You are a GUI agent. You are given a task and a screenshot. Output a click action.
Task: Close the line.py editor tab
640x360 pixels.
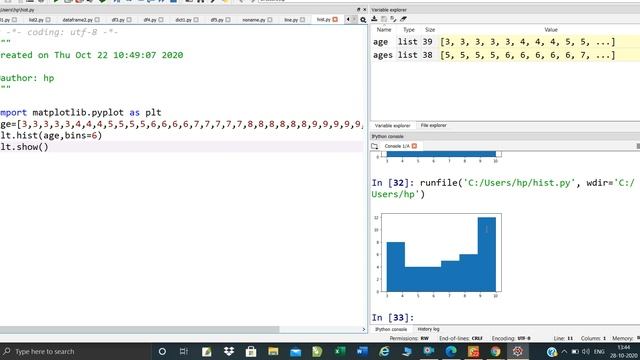pos(302,20)
